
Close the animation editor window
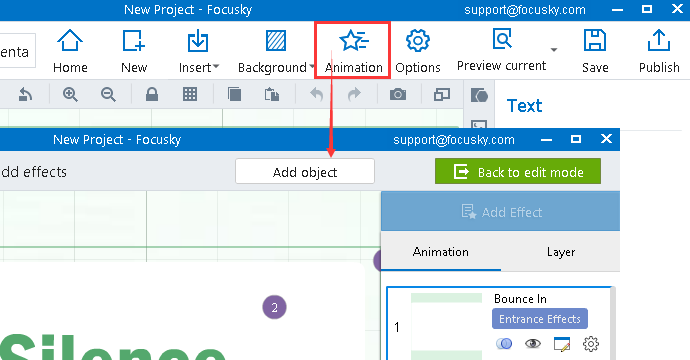point(606,139)
